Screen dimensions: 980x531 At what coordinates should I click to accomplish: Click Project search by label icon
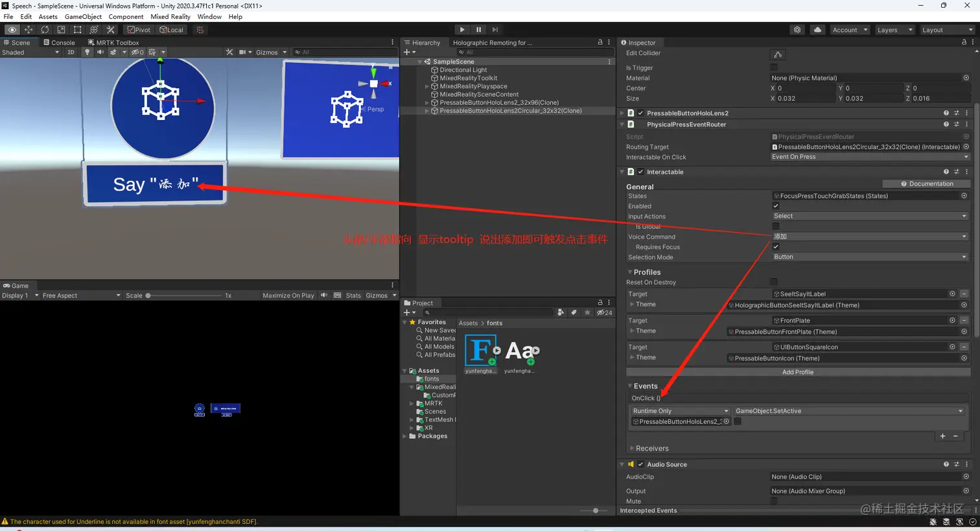(x=574, y=313)
